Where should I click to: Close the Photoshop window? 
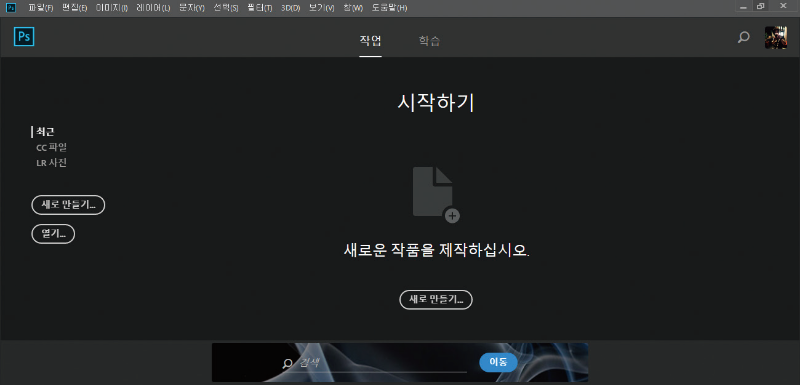coord(784,6)
